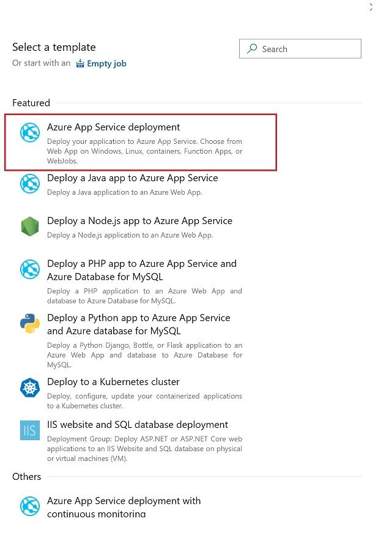Choose Deploy a Java app to Azure App Service
392x554 pixels.
[x=133, y=178]
